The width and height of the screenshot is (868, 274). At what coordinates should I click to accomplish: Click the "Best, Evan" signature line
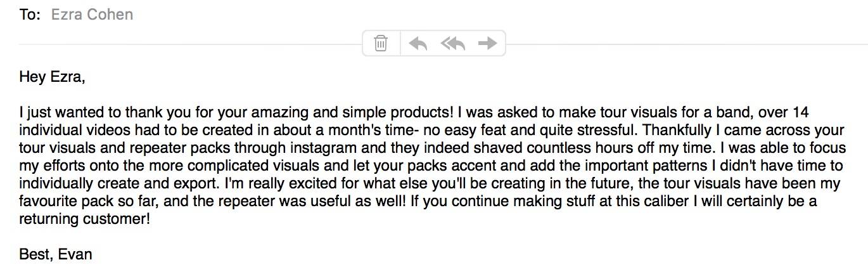(56, 255)
